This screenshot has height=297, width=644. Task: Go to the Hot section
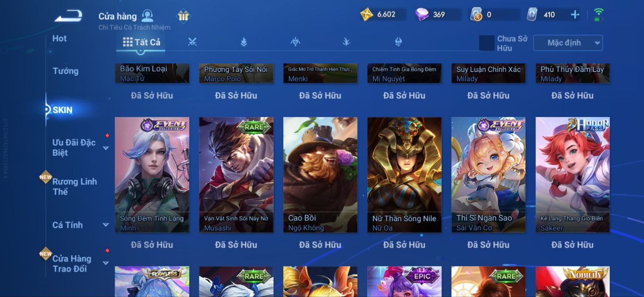pyautogui.click(x=59, y=39)
